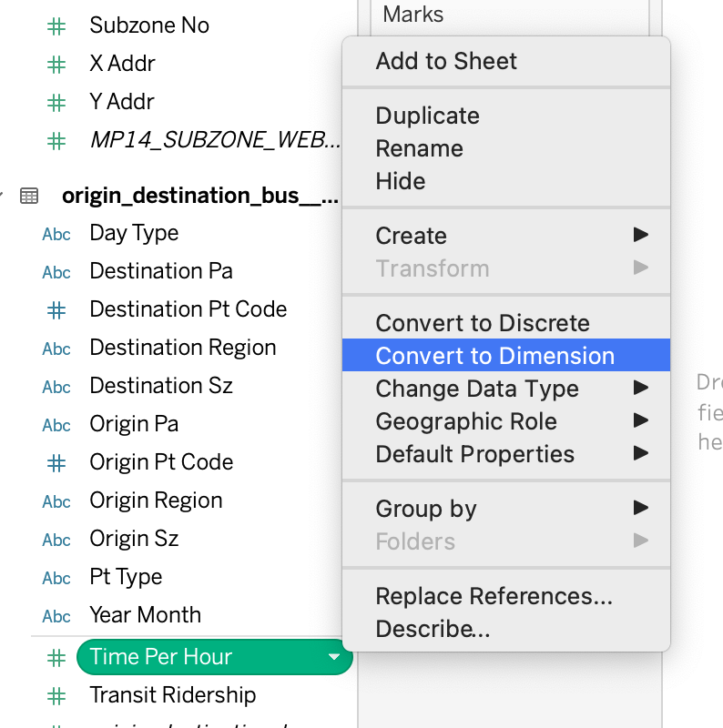Choose Convert to Dimension

[494, 356]
